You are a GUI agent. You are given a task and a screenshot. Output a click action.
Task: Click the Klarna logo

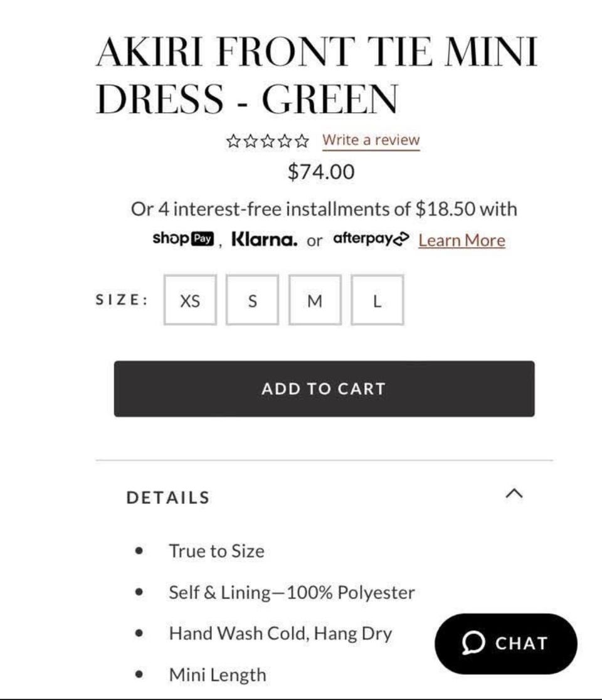coord(265,240)
